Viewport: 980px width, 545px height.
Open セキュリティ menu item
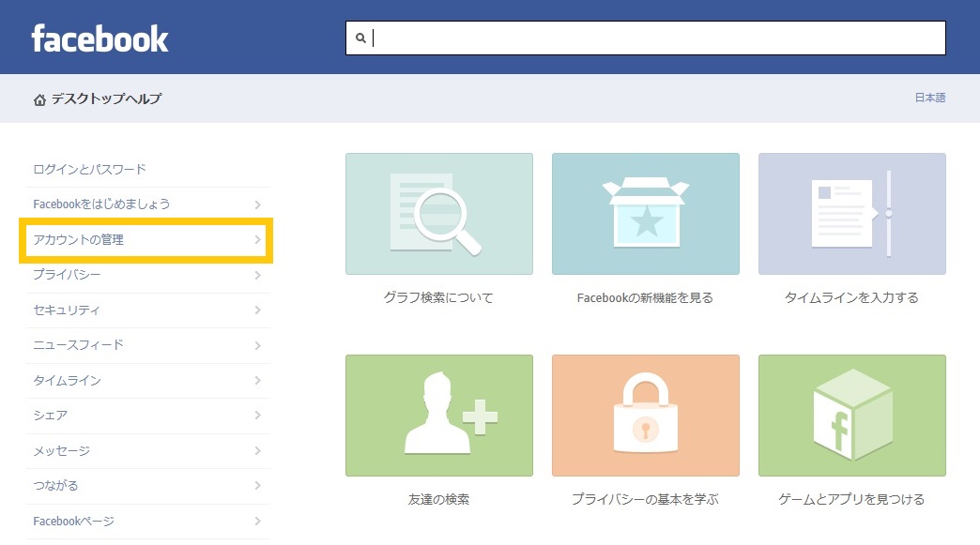[148, 310]
